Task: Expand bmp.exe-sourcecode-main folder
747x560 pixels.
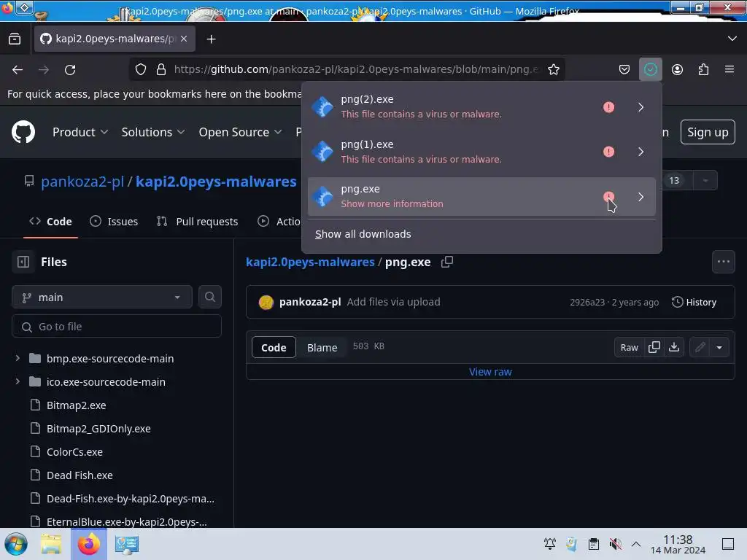Action: click(18, 358)
